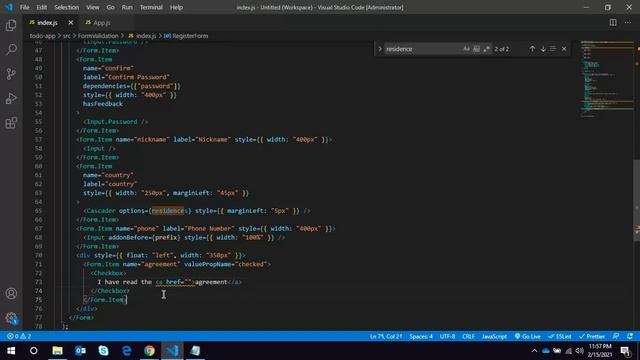The image size is (640, 360).
Task: Open Windows Start menu
Action: coord(11,351)
